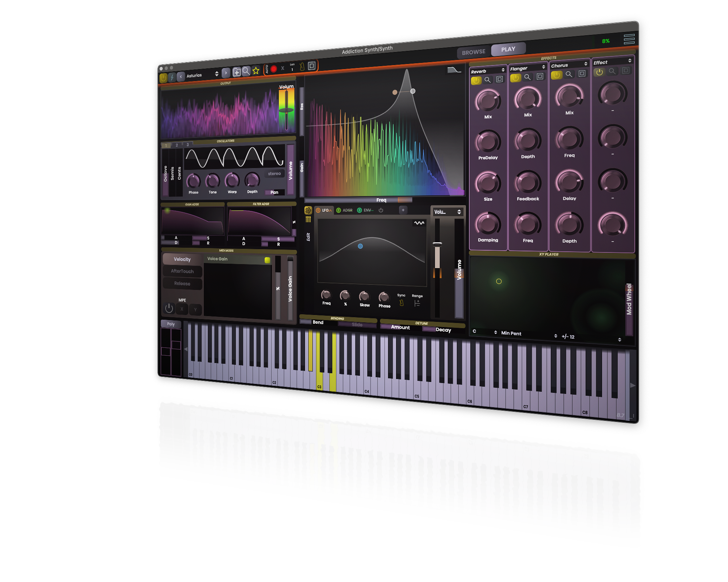This screenshot has width=728, height=582.
Task: Select the ADSR modulator tab
Action: pyautogui.click(x=344, y=210)
